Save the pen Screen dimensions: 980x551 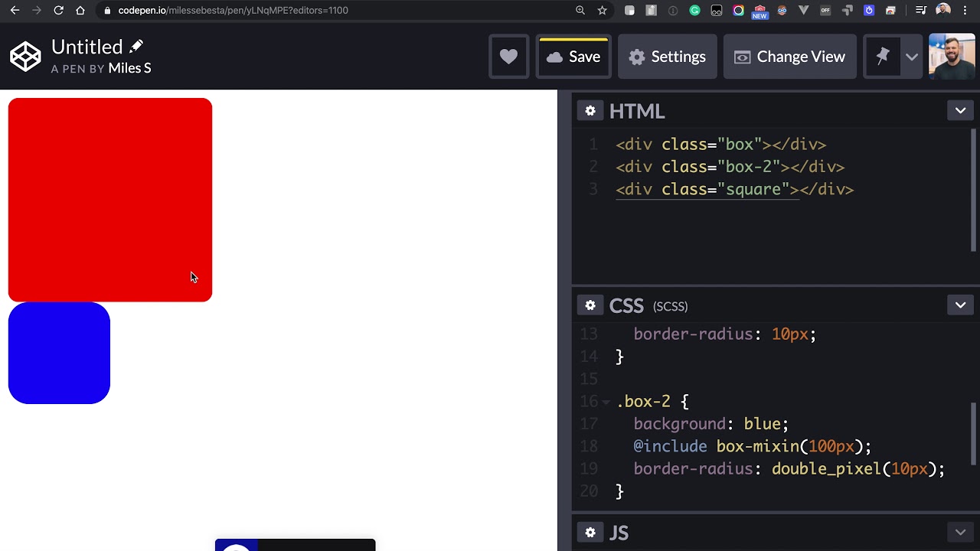[x=573, y=57]
